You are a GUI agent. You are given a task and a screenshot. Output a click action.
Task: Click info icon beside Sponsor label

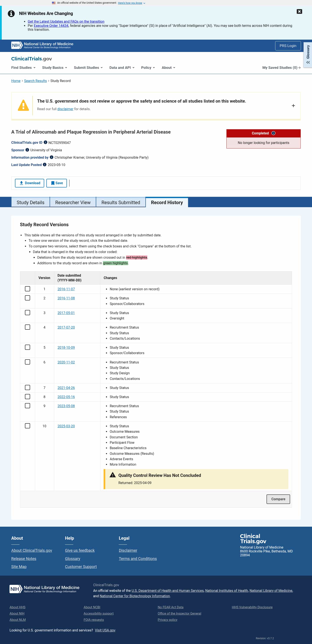27,150
